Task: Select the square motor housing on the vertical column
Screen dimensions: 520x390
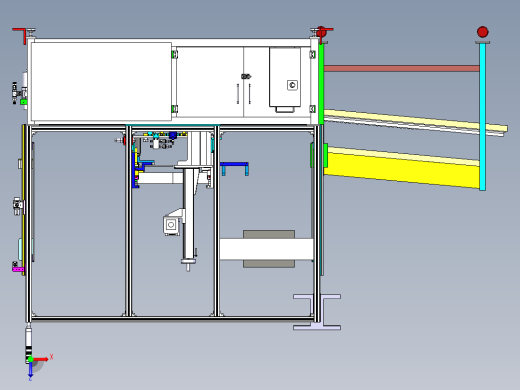Action: tap(171, 225)
